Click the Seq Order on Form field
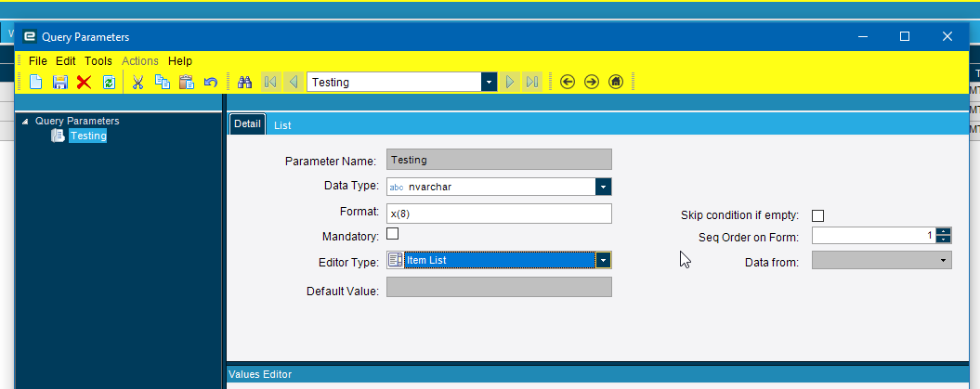 pos(874,236)
